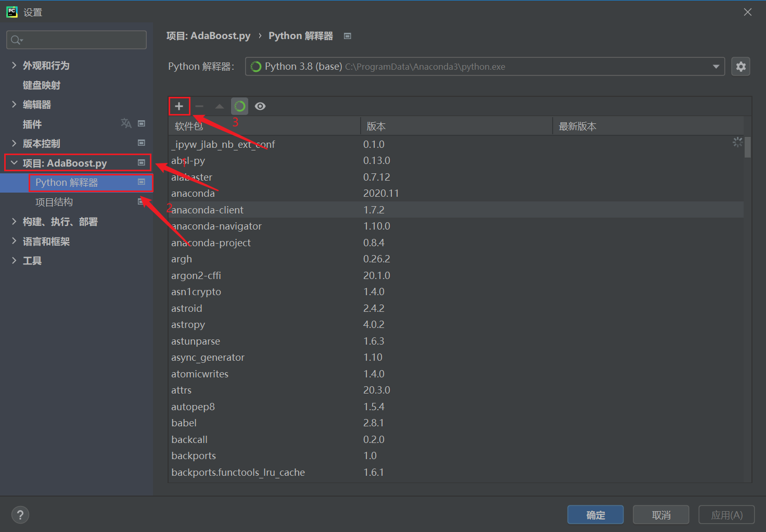Select the atomicwrites package row
This screenshot has width=766, height=532.
click(456, 374)
